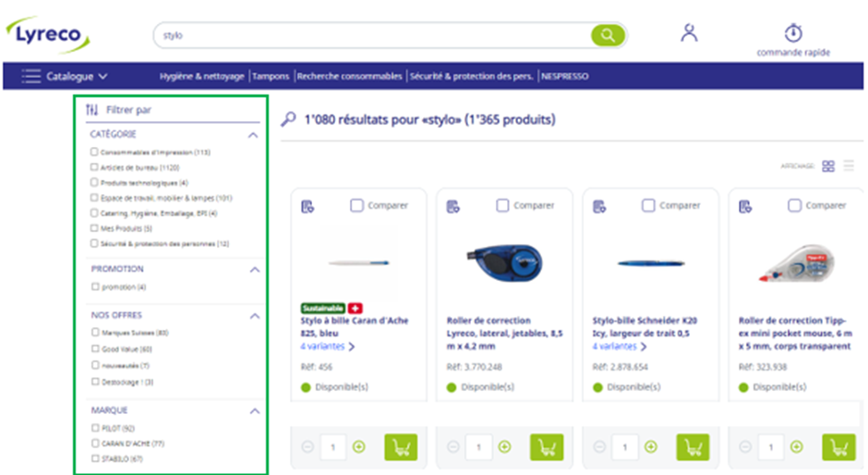This screenshot has height=475, width=868.
Task: Check Marques Suisses offer filter
Action: point(95,333)
